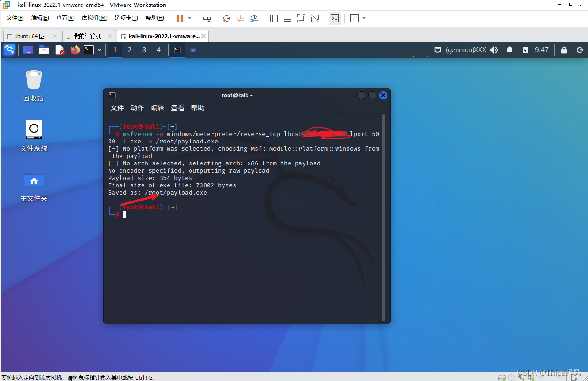Screen dimensions: 588x381
Task: Open the Kali dragon applications menu
Action: [x=9, y=50]
